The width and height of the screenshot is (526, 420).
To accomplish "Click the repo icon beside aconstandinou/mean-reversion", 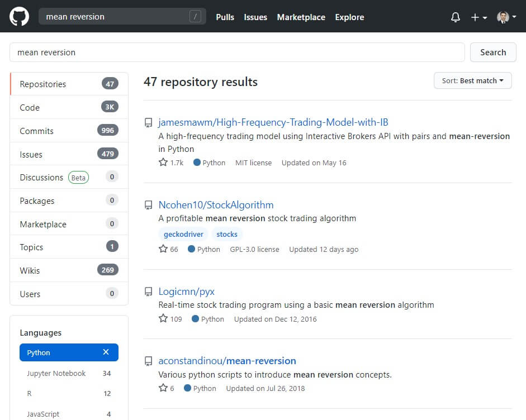I will [x=148, y=361].
